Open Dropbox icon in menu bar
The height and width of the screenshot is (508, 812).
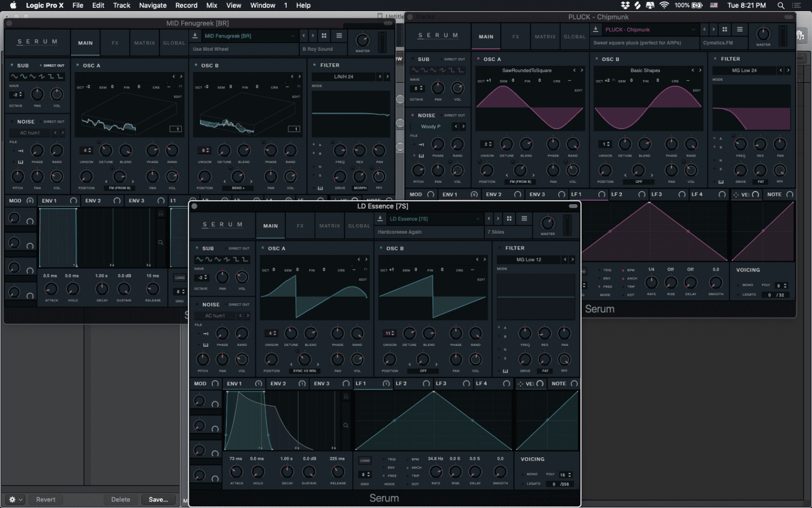[x=625, y=6]
